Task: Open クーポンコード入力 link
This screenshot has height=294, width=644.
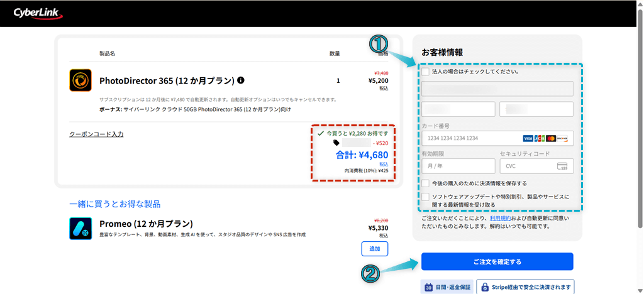Action: (x=96, y=134)
